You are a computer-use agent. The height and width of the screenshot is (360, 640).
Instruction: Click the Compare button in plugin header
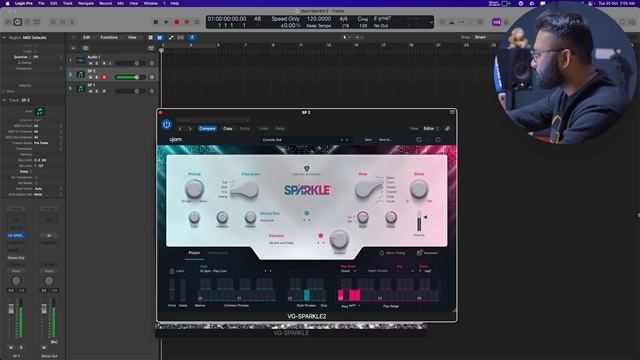(207, 129)
